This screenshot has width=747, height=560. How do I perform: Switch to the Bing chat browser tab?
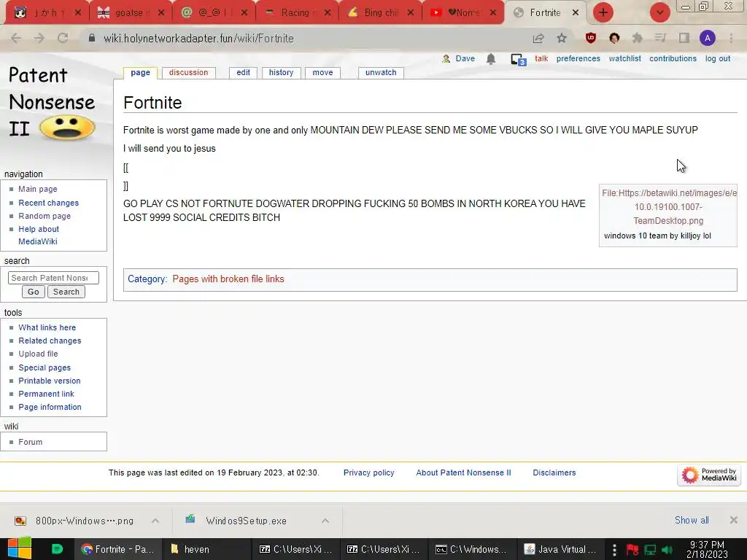[x=379, y=13]
